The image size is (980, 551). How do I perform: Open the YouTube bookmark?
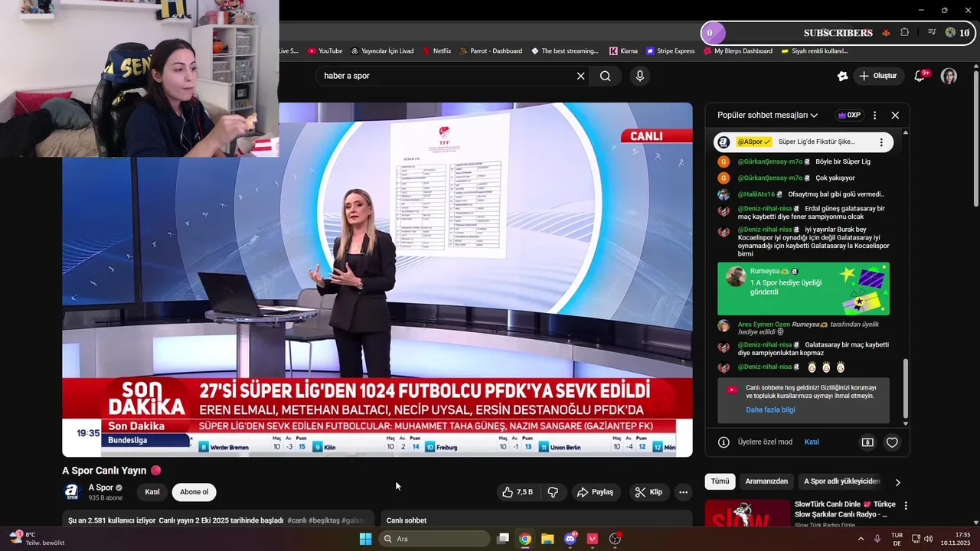coord(325,51)
